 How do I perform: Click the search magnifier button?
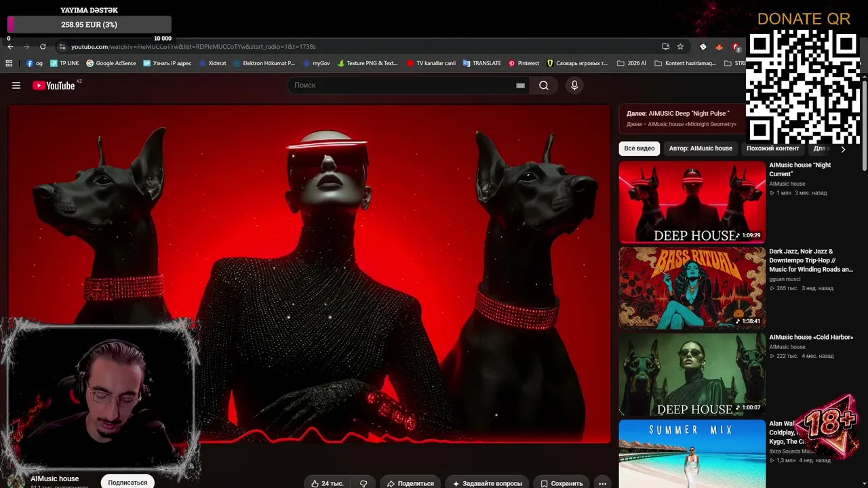pyautogui.click(x=544, y=85)
